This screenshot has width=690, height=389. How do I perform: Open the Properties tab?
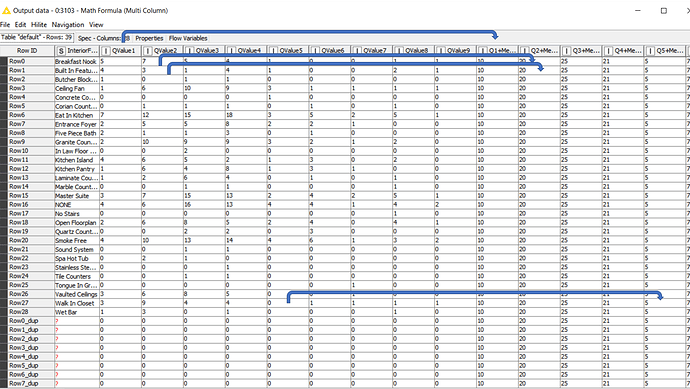[x=149, y=38]
